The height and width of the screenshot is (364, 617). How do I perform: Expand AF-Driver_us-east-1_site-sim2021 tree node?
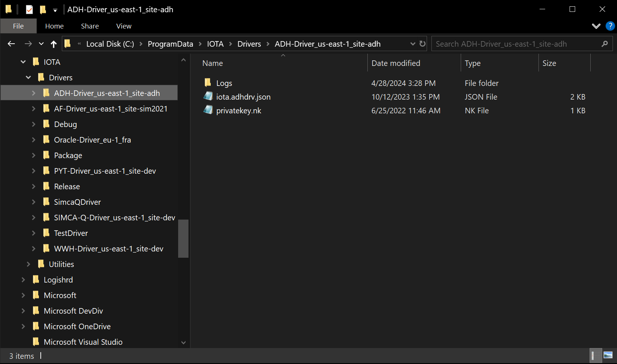(x=34, y=108)
